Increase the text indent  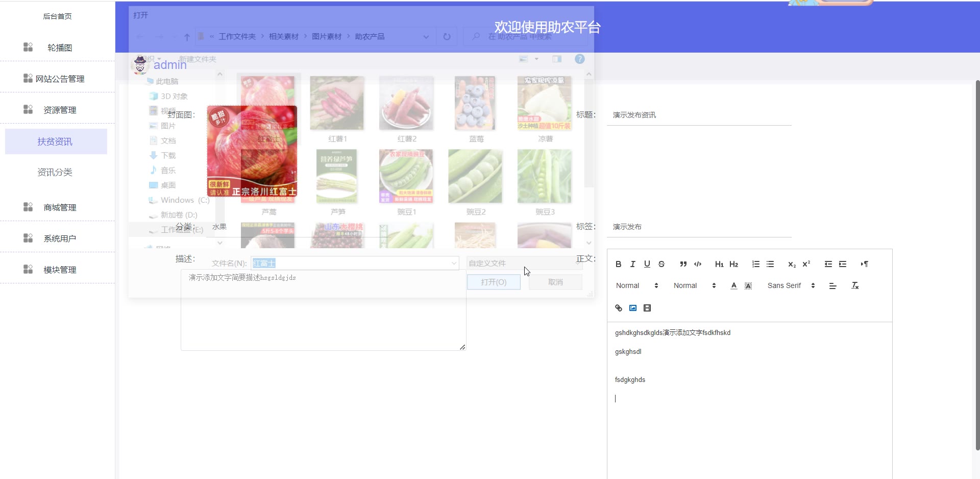(843, 264)
